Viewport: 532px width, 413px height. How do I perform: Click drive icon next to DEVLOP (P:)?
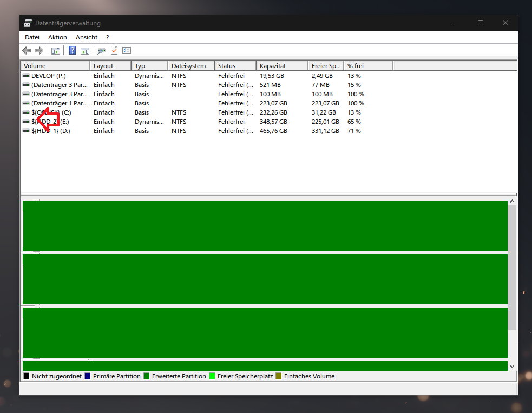[26, 76]
